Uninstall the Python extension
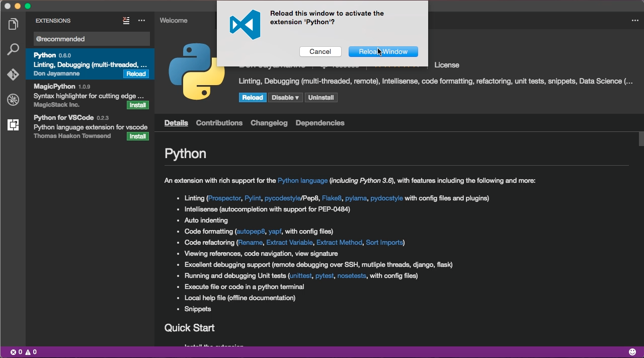This screenshot has height=358, width=644. (x=321, y=98)
